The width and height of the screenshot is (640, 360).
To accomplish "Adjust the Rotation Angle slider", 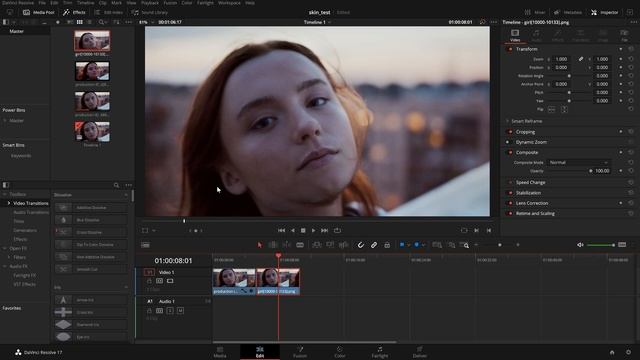I will [569, 76].
